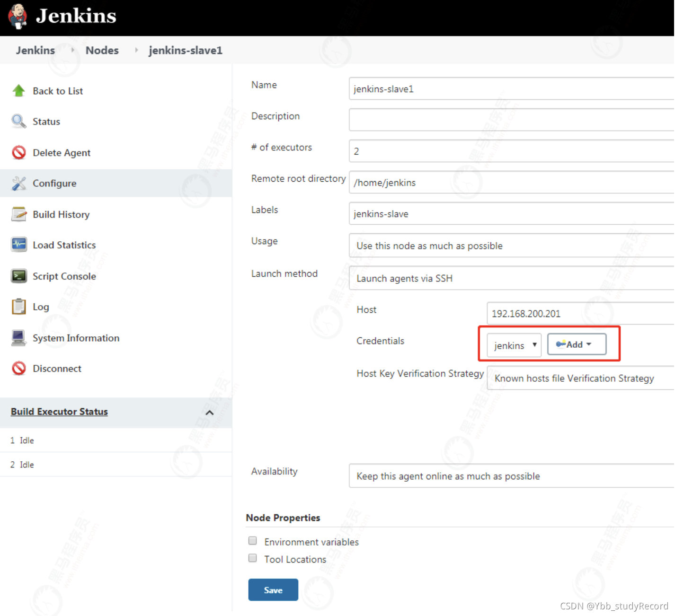Click the 'Environment variables' label text

pos(311,542)
